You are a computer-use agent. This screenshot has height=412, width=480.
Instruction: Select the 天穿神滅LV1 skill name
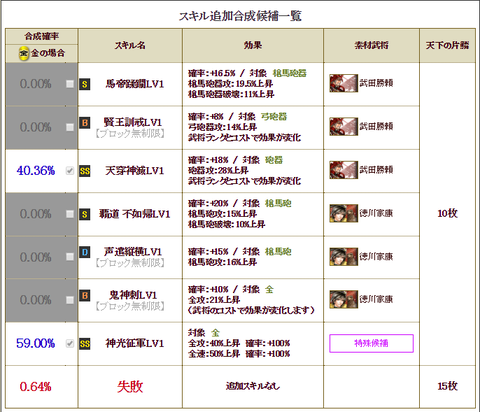135,171
